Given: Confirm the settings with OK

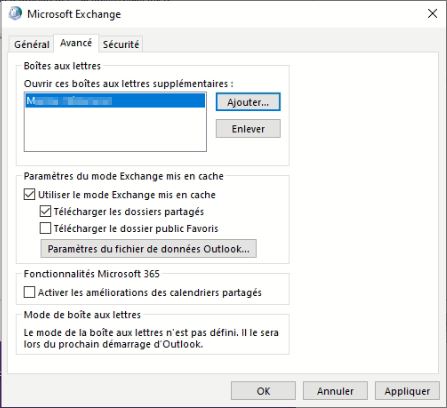Looking at the screenshot, I should click(263, 391).
